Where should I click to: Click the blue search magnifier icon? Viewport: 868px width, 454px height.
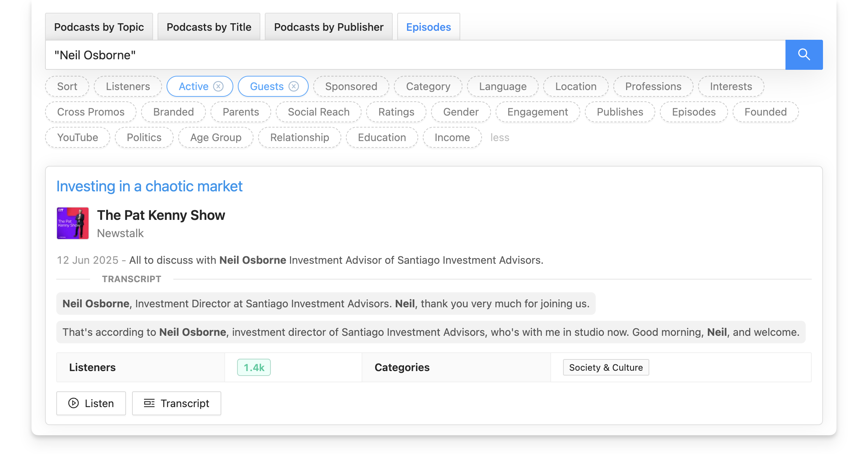804,54
